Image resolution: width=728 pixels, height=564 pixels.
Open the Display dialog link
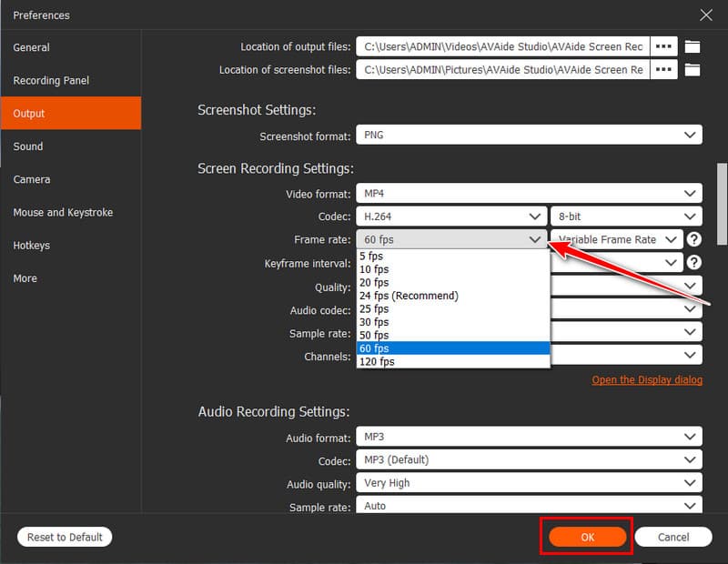coord(647,380)
